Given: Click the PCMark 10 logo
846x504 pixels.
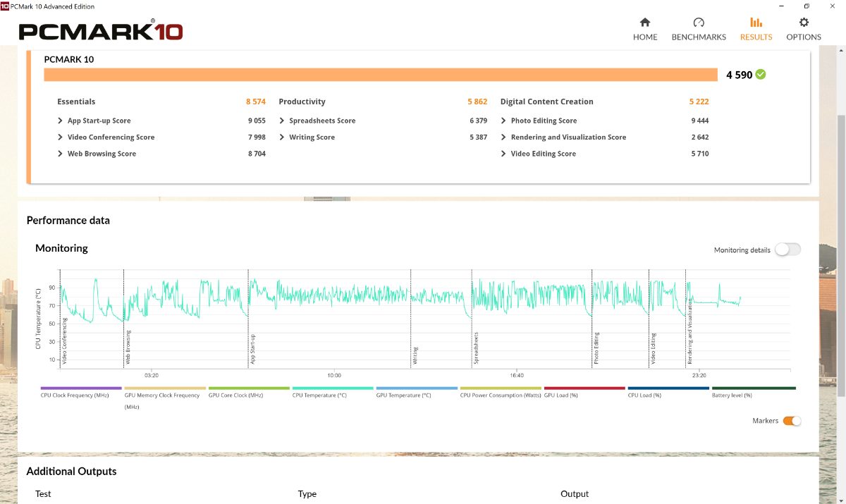Looking at the screenshot, I should point(101,32).
